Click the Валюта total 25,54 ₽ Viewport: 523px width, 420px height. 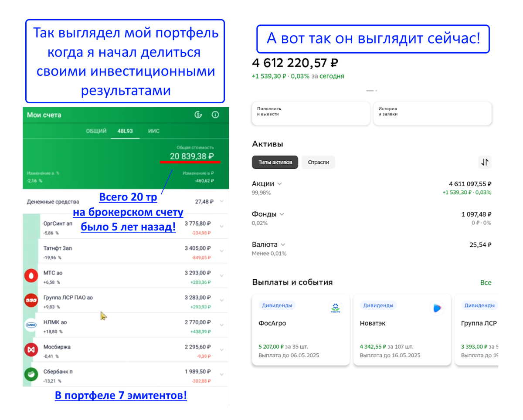[x=480, y=245]
